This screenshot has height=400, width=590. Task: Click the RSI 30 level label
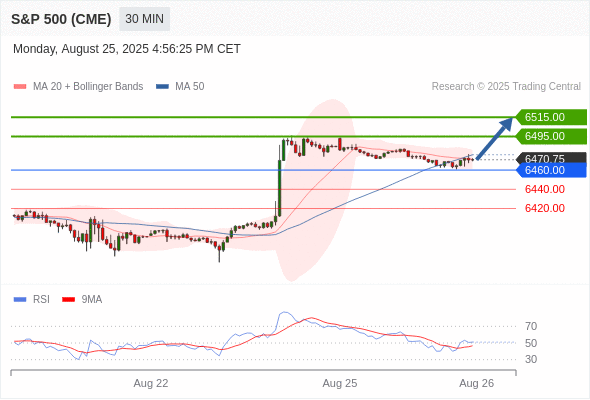click(x=531, y=359)
